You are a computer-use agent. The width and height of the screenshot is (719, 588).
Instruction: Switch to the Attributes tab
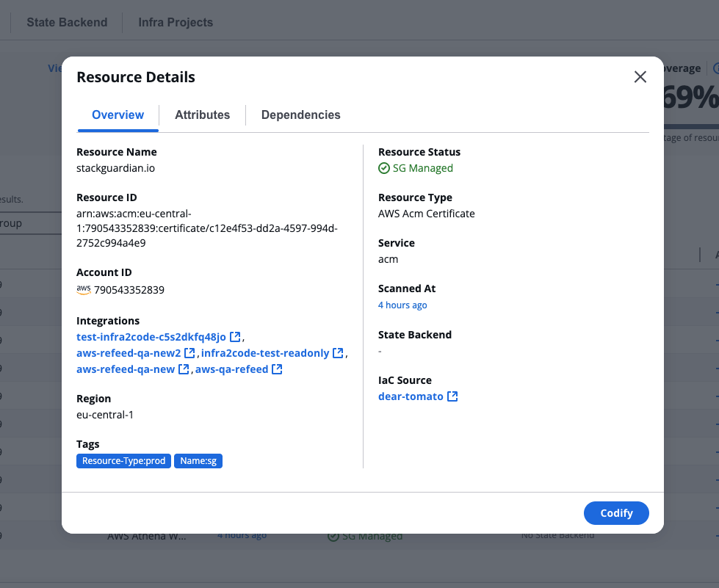[x=202, y=115]
